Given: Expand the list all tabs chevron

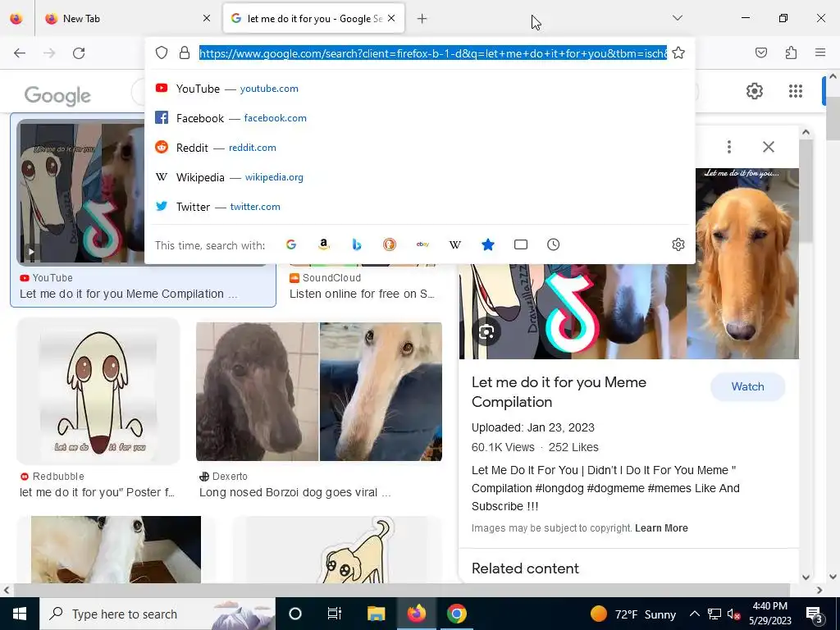Looking at the screenshot, I should point(677,18).
